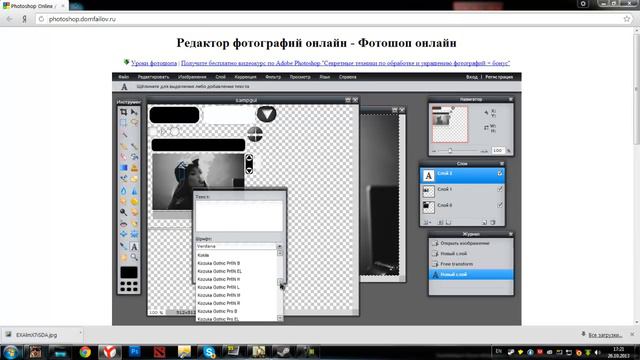
Task: Open the Справка menu
Action: pyautogui.click(x=347, y=77)
